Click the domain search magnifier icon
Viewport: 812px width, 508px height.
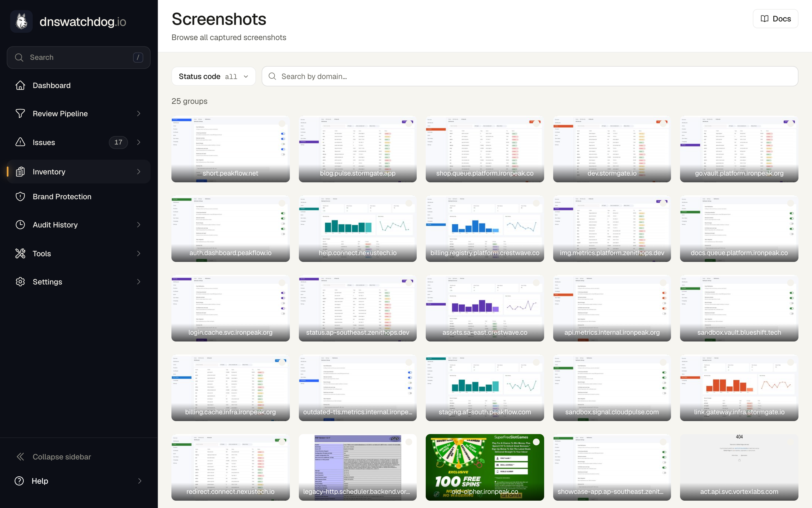click(x=272, y=76)
